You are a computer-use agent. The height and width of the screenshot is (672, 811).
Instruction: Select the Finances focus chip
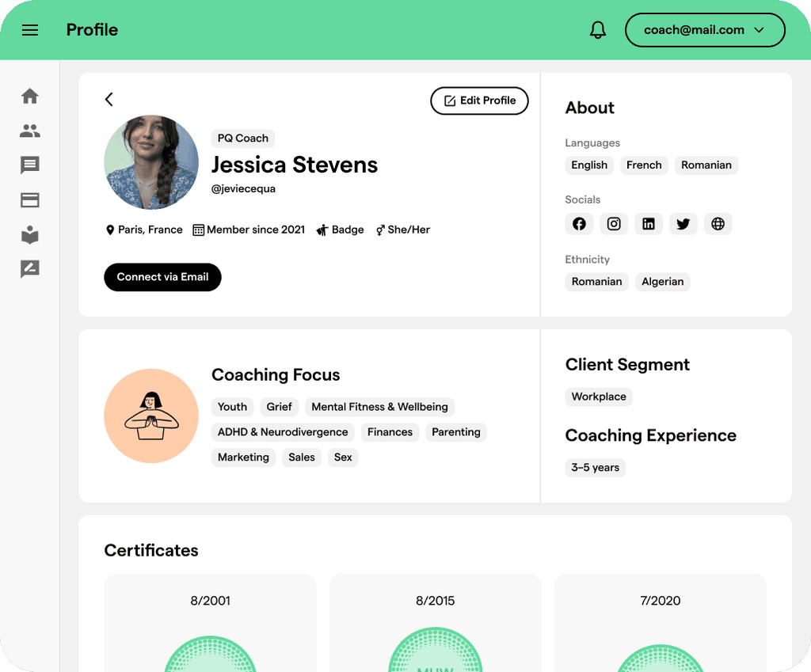(390, 432)
